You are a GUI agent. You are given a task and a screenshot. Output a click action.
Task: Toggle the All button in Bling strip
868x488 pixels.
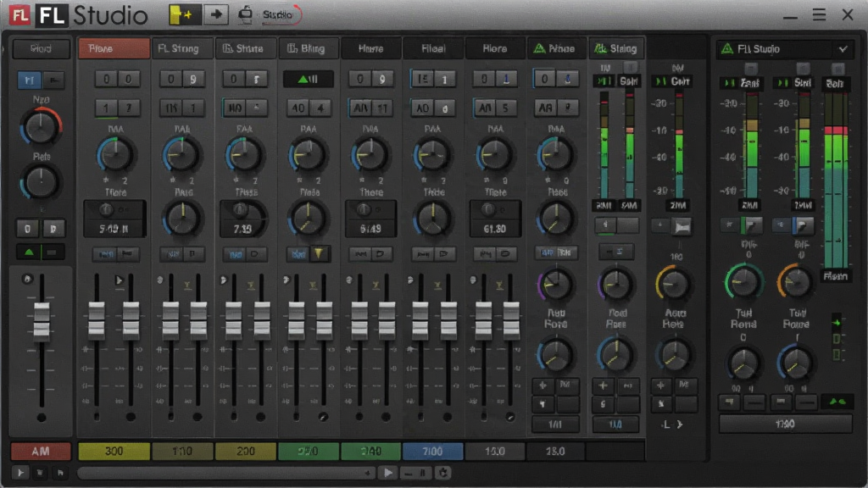click(309, 79)
